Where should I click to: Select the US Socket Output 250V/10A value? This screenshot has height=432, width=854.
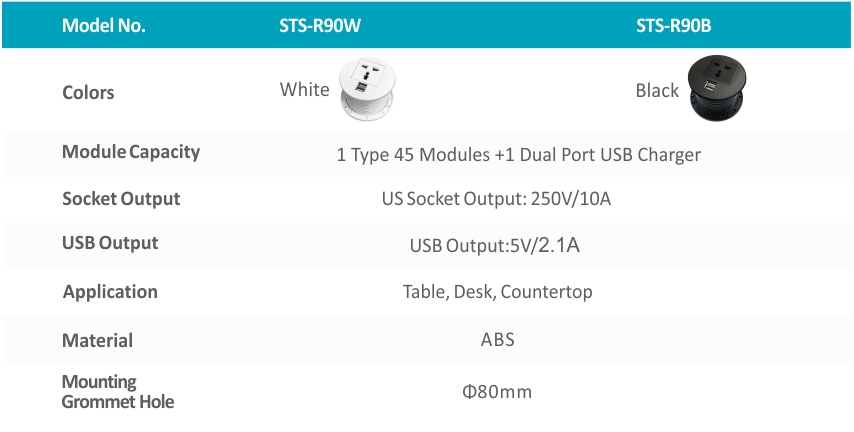(x=496, y=199)
